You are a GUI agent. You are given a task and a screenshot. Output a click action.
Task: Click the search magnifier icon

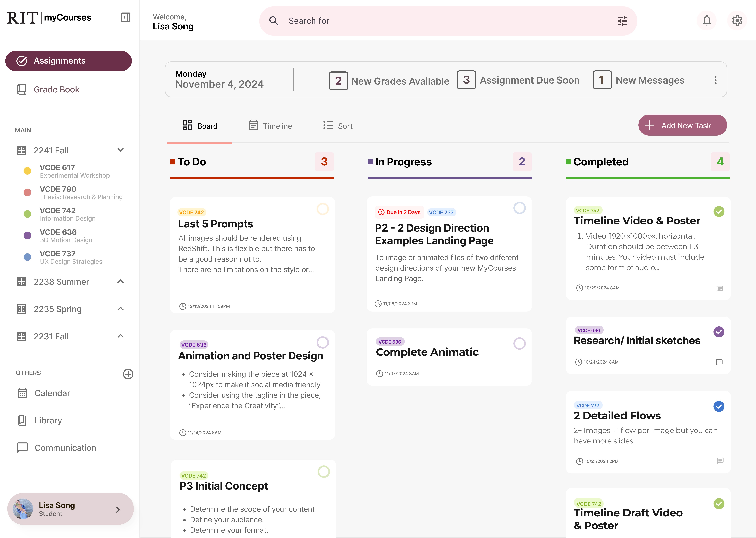pos(274,21)
